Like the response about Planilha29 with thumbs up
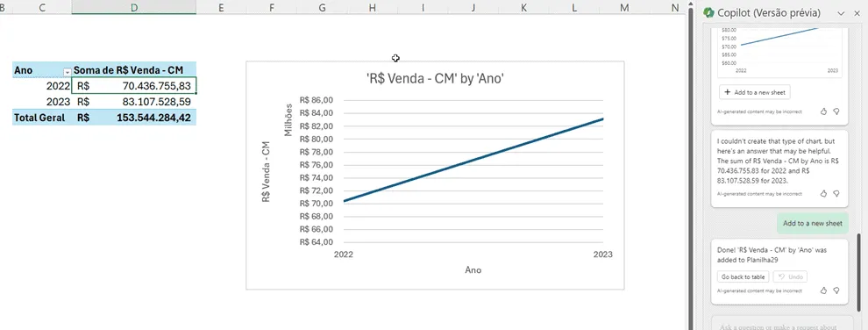This screenshot has height=330, width=868. tap(823, 291)
